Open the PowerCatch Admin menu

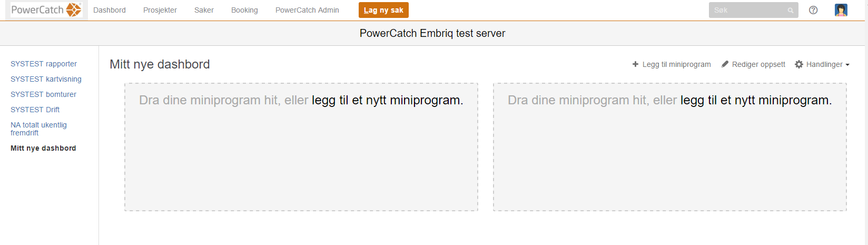point(307,10)
